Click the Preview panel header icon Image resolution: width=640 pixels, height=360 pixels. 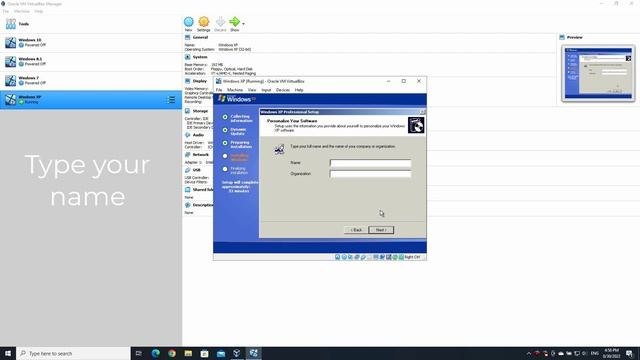pyautogui.click(x=562, y=37)
